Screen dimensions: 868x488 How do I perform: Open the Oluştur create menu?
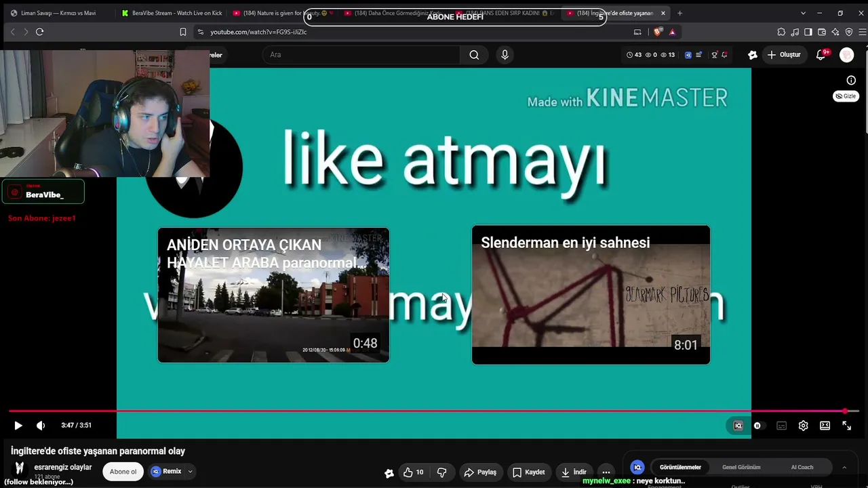point(785,55)
